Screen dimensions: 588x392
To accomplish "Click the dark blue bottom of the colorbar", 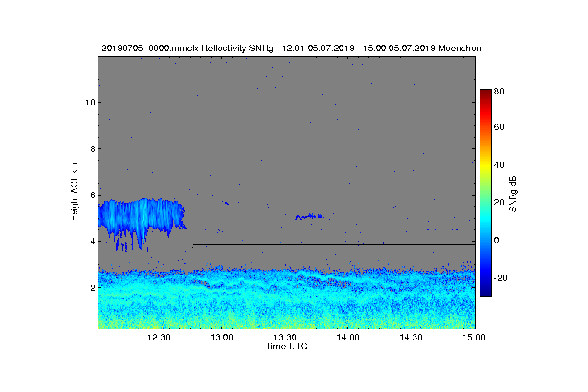I will tap(485, 293).
